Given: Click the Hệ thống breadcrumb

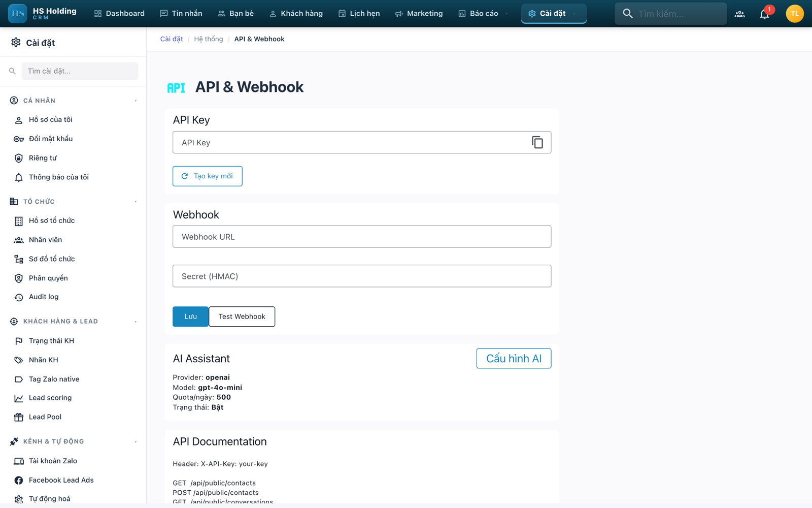Looking at the screenshot, I should pos(209,39).
